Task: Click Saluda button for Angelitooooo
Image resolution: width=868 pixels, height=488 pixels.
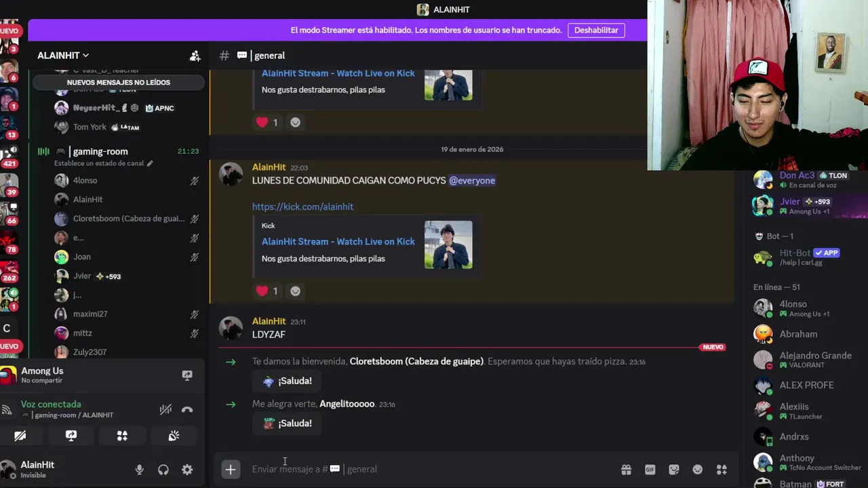Action: (288, 424)
